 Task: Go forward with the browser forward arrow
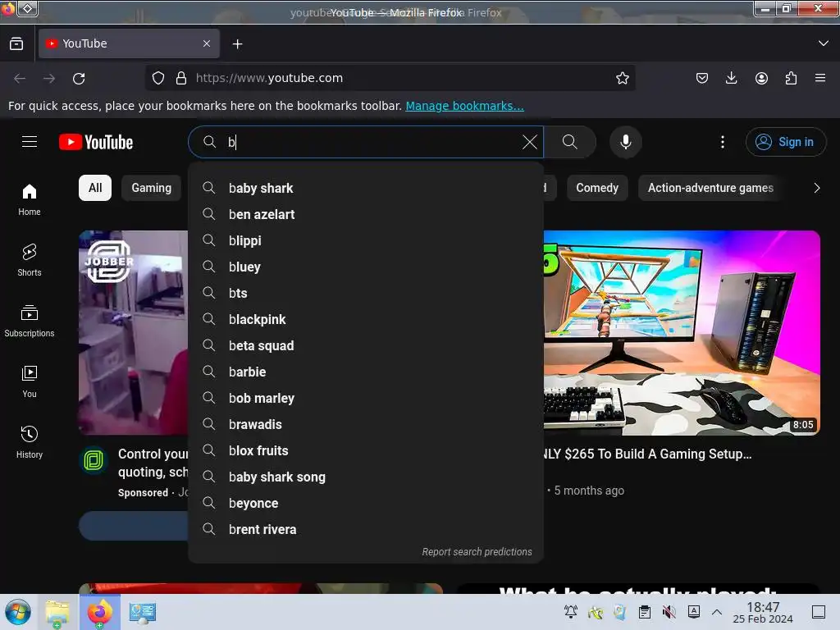pyautogui.click(x=49, y=78)
